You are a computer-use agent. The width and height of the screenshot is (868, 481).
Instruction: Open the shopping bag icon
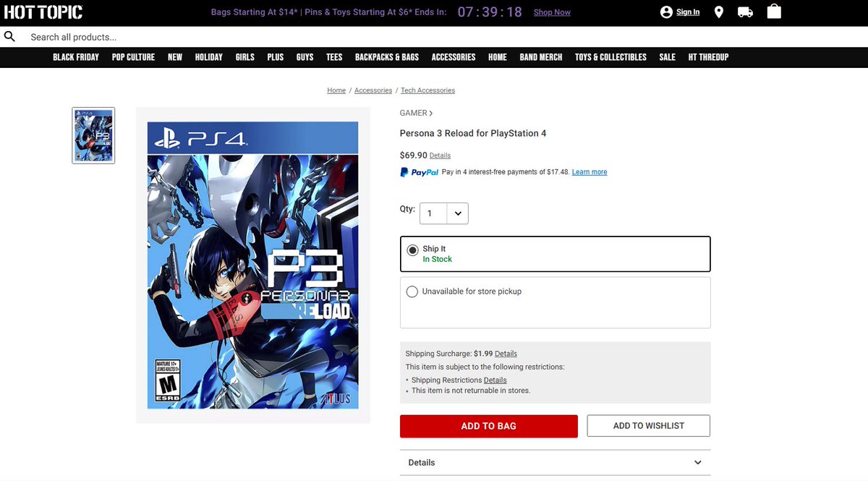pyautogui.click(x=774, y=12)
